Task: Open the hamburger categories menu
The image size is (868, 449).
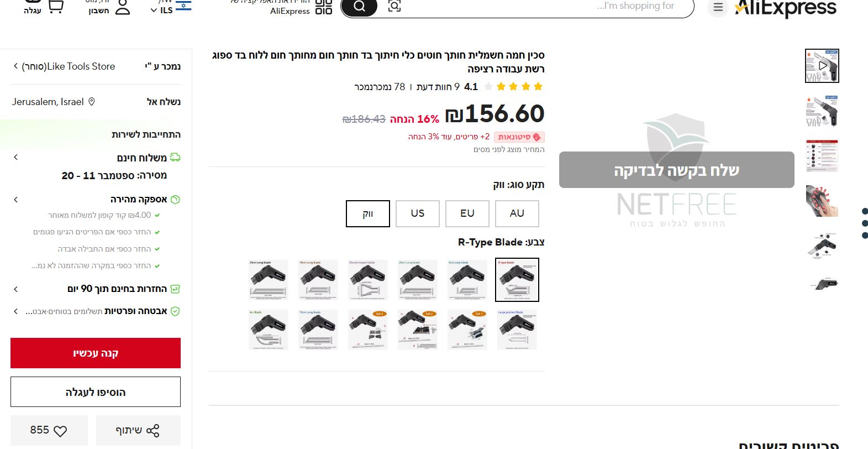Action: [718, 8]
